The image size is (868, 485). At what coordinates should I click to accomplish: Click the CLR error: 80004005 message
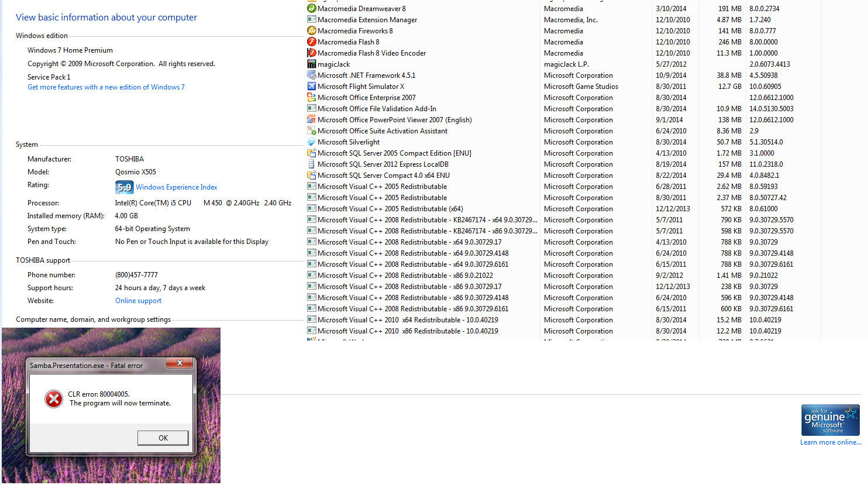(x=99, y=394)
